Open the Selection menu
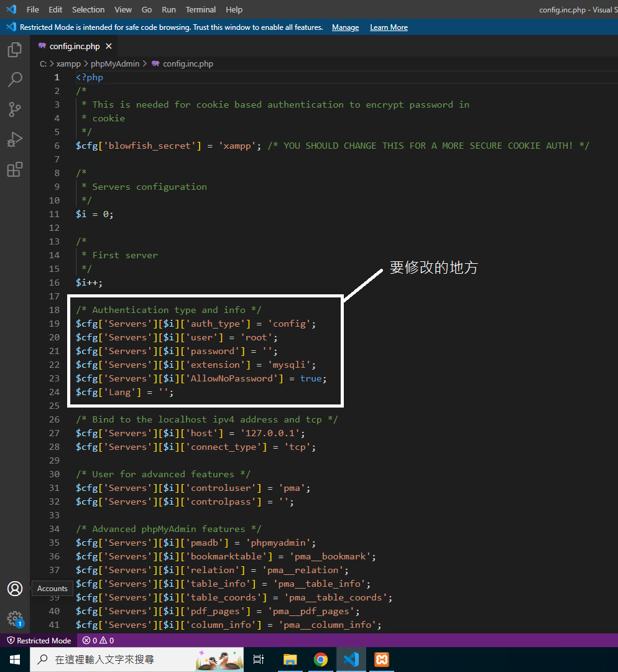This screenshot has height=672, width=618. click(88, 10)
